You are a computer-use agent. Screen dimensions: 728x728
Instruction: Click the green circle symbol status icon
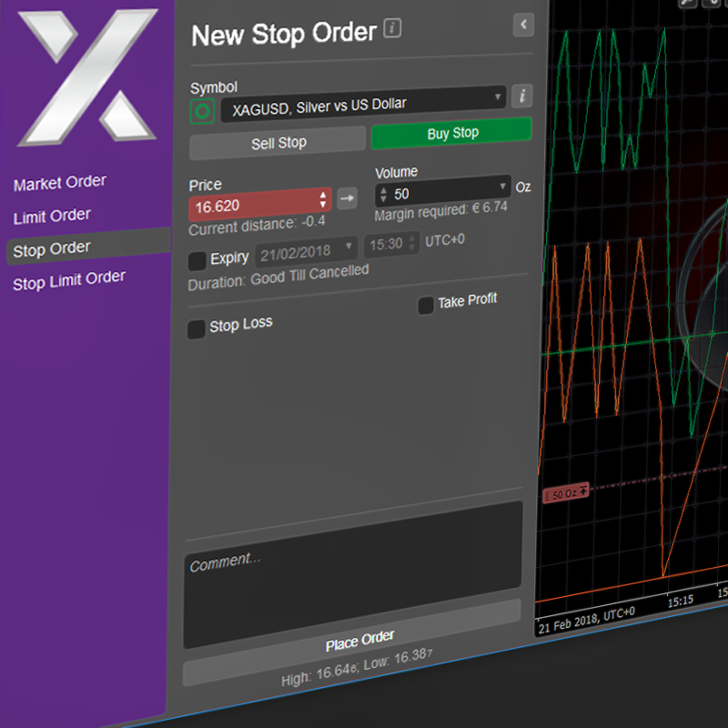202,111
